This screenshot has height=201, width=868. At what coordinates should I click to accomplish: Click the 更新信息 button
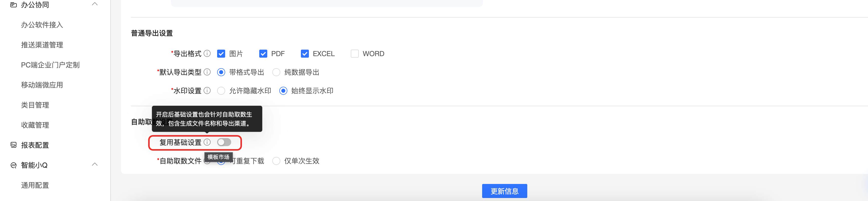[504, 191]
